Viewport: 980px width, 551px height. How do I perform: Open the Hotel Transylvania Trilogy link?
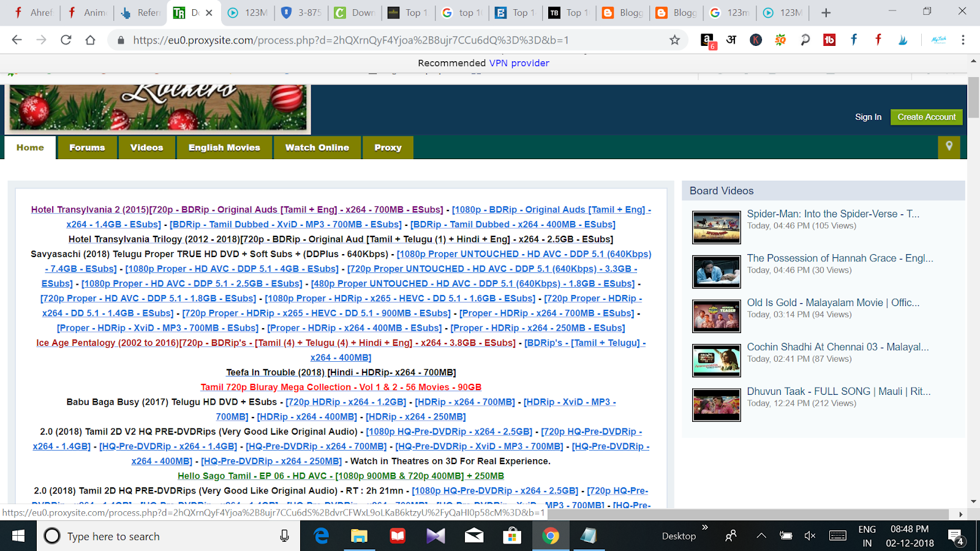pyautogui.click(x=341, y=239)
